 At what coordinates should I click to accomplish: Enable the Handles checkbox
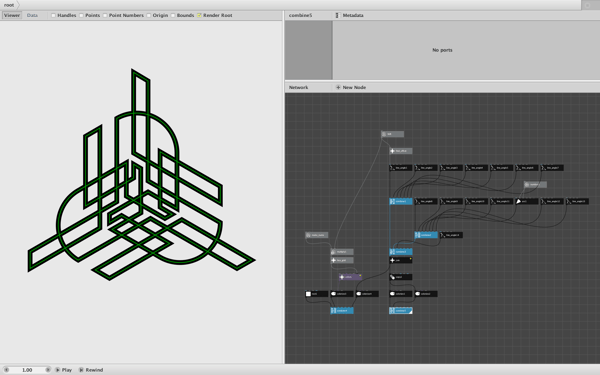pyautogui.click(x=53, y=15)
